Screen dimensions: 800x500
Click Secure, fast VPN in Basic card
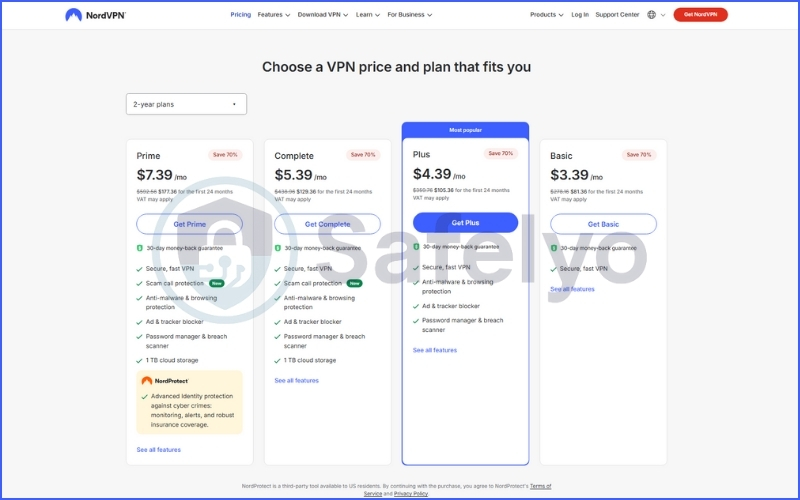(584, 268)
